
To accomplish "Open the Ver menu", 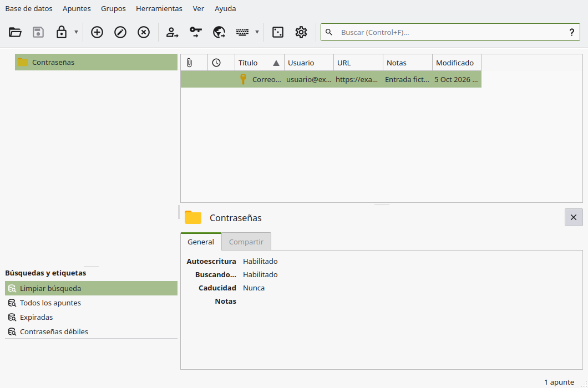I will tap(199, 9).
